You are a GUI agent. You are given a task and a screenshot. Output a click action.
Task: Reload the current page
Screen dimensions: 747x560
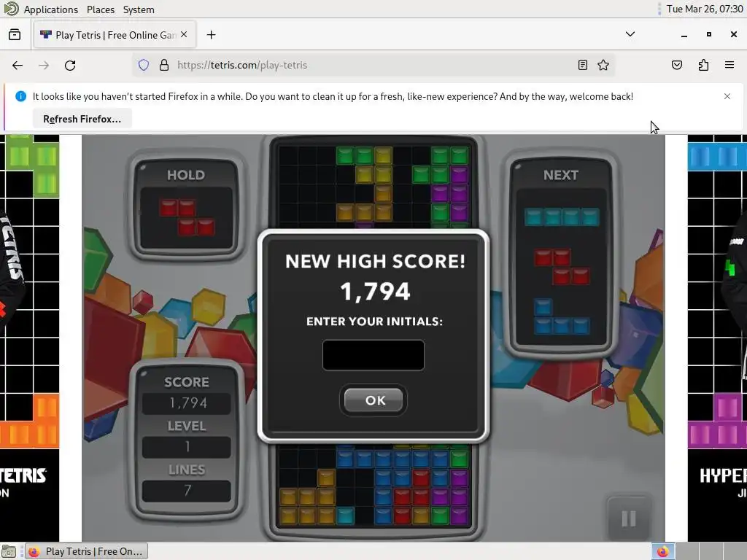pos(70,65)
